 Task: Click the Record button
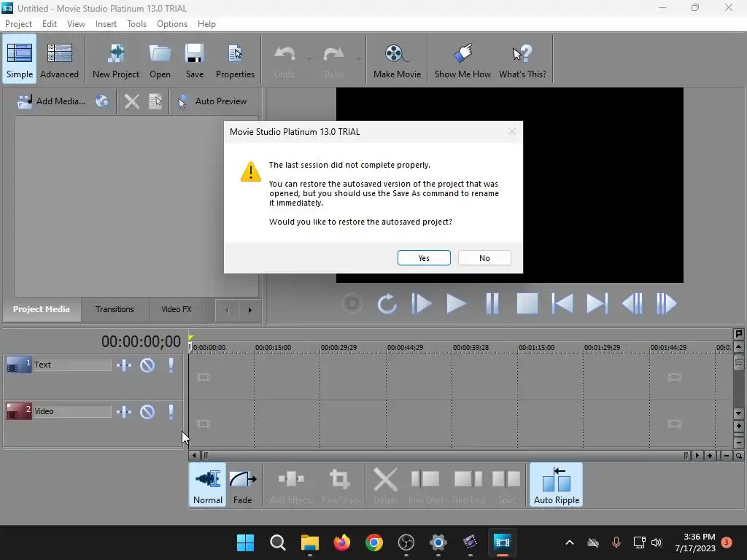pyautogui.click(x=352, y=303)
